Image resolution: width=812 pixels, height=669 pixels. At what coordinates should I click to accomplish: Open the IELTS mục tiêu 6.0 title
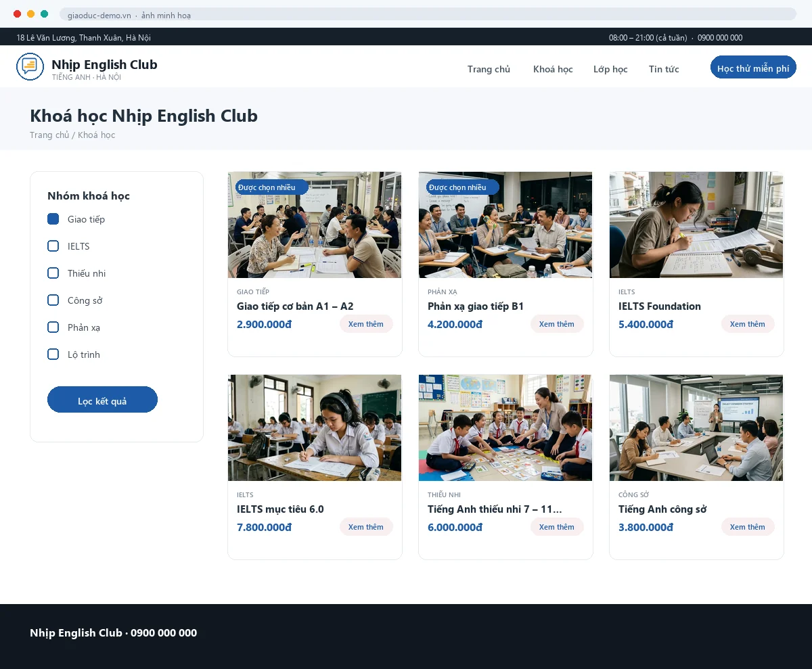coord(280,509)
